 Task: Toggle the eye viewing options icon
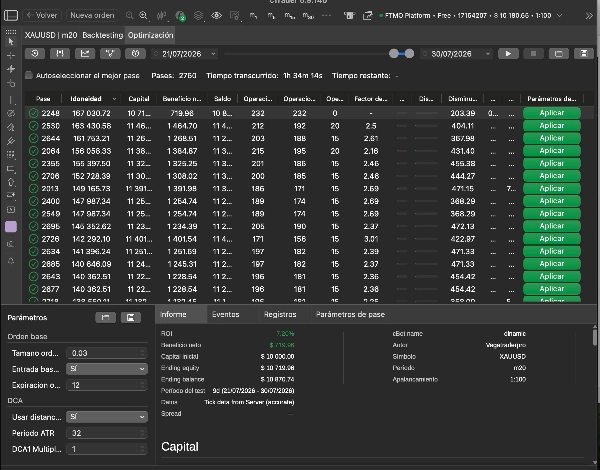click(217, 16)
